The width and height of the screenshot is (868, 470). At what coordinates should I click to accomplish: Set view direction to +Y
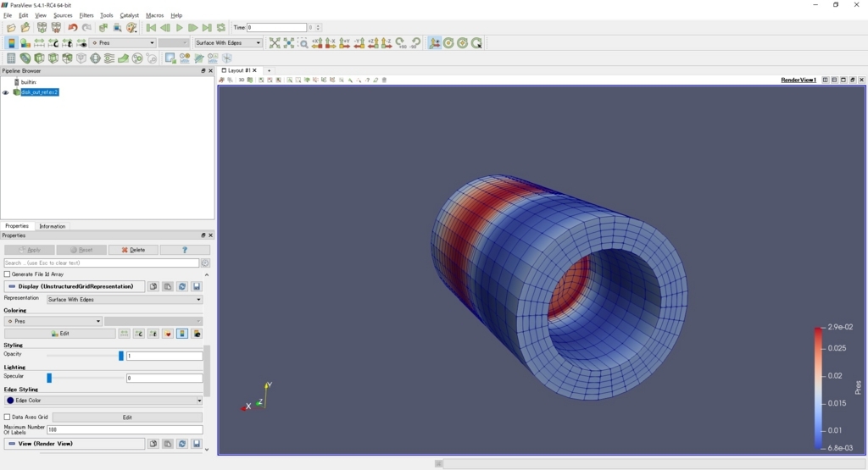pyautogui.click(x=345, y=43)
